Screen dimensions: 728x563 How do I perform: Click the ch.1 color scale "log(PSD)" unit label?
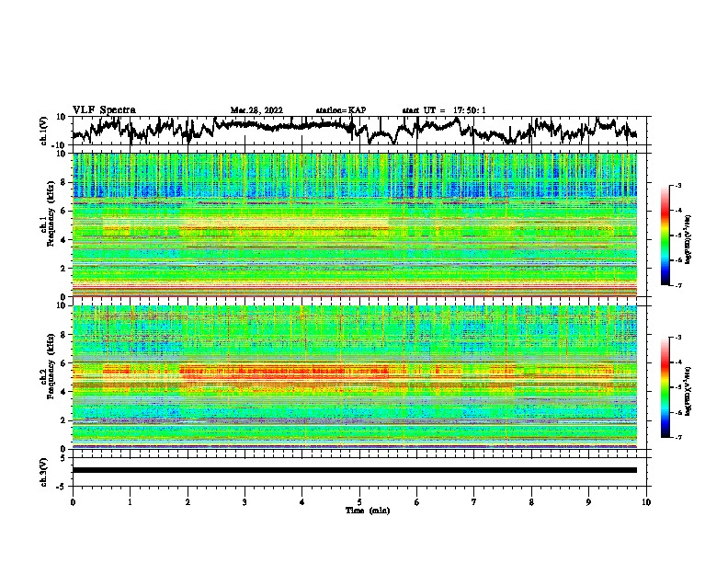point(688,240)
